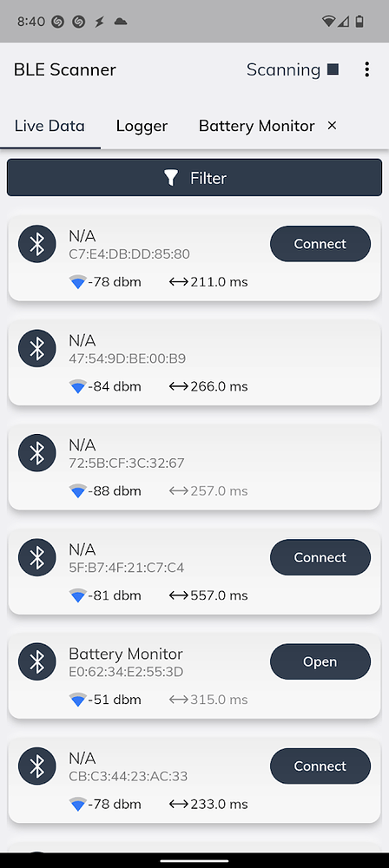Tap the funnel icon in Filter bar
The height and width of the screenshot is (868, 389).
coord(171,178)
